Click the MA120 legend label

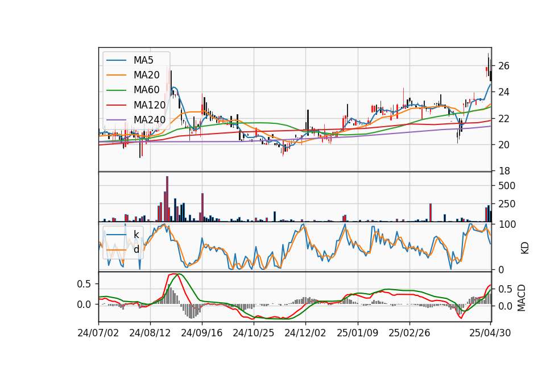150,105
